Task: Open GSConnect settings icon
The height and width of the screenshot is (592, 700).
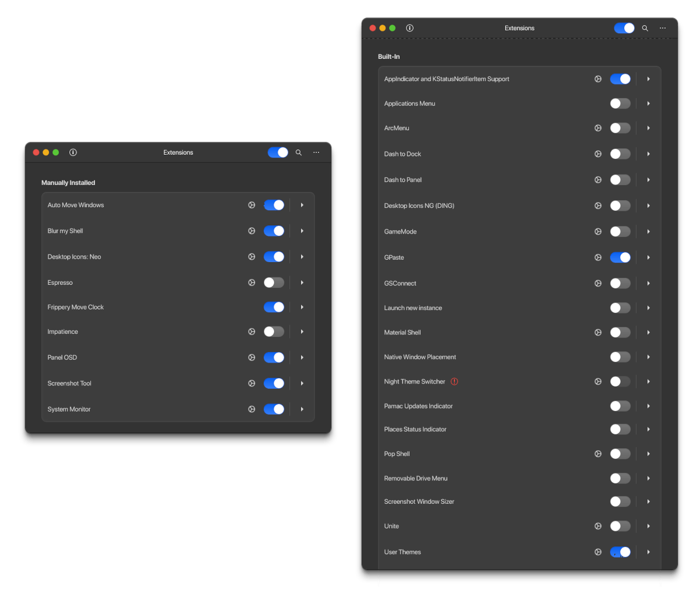Action: (x=598, y=283)
